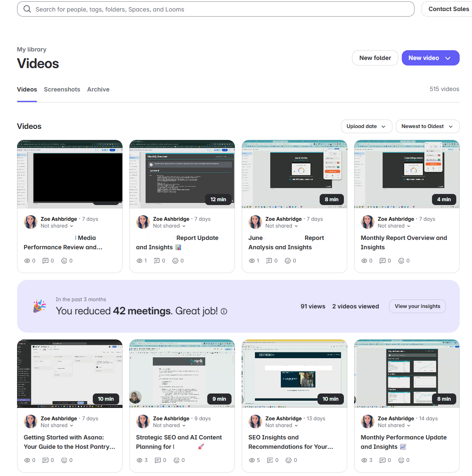Click the emoji reactions icon on Strategic SEO video

click(x=176, y=460)
